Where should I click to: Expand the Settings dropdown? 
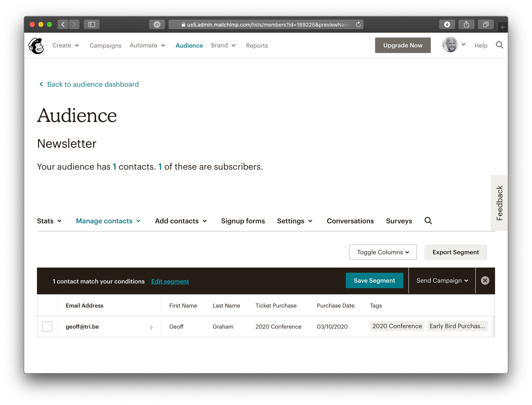coord(294,221)
